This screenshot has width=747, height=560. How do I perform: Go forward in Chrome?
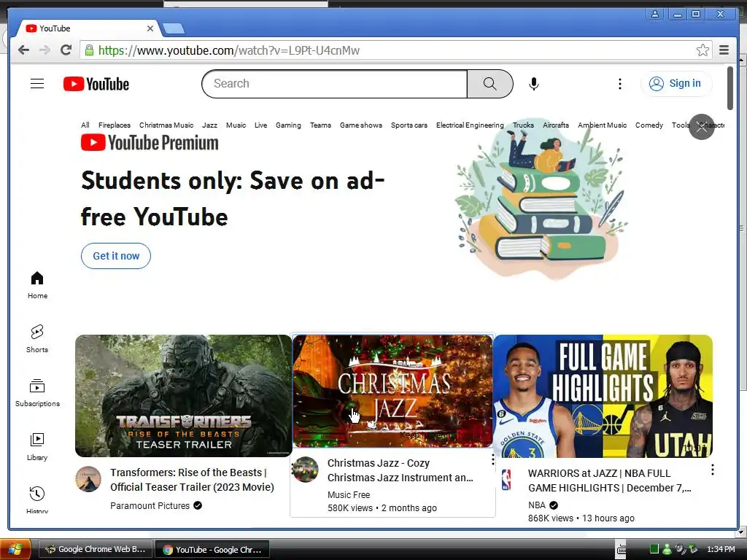click(44, 50)
